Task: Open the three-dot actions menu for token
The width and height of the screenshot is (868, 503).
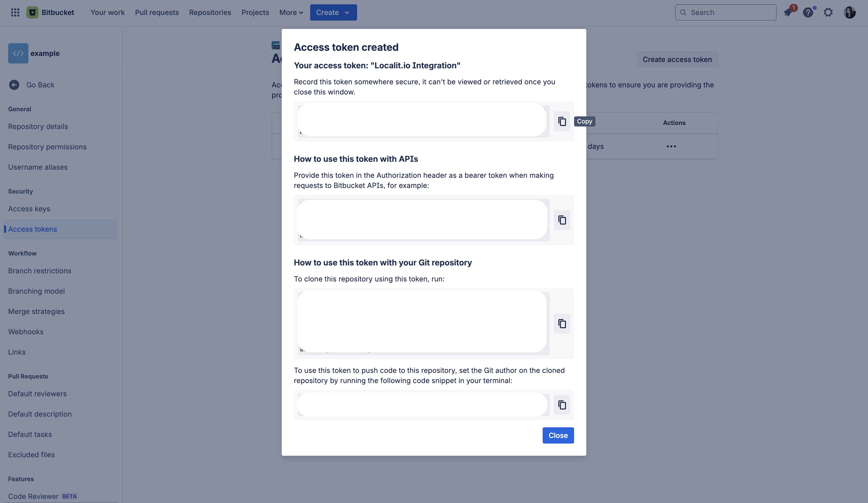Action: pos(671,147)
